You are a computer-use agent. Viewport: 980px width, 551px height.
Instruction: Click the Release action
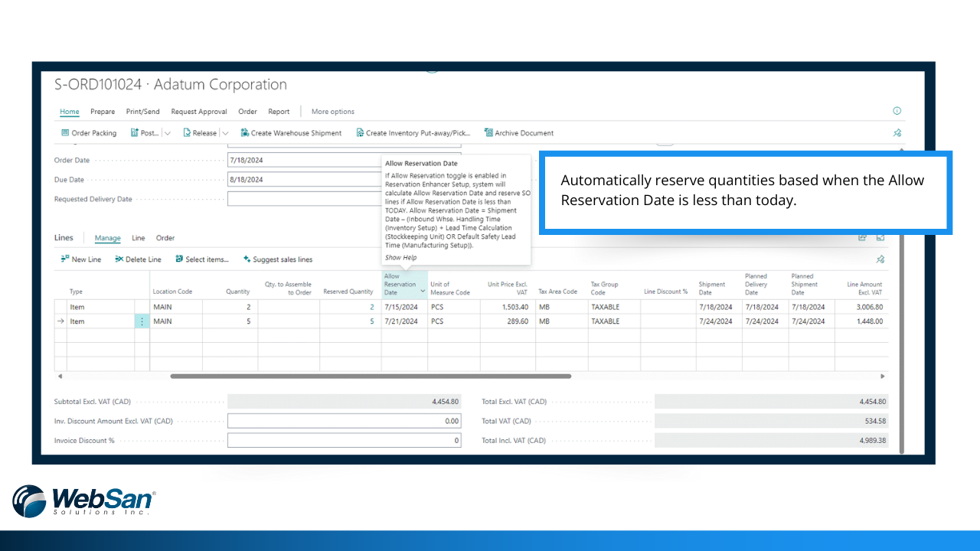[200, 133]
